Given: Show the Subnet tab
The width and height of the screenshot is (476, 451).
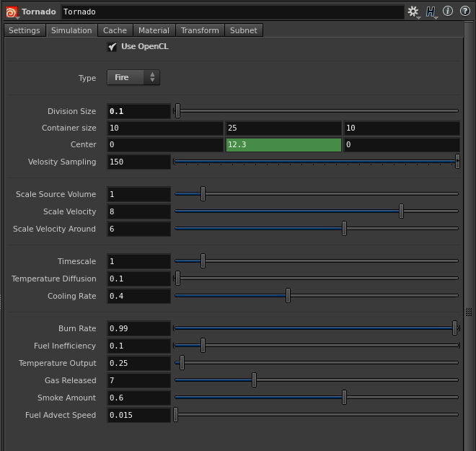Looking at the screenshot, I should tap(244, 30).
